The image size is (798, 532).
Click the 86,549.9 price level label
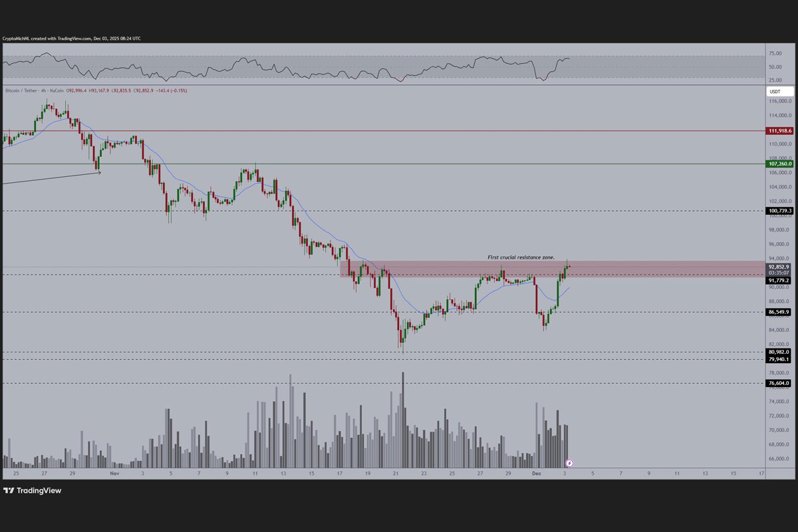tap(780, 312)
